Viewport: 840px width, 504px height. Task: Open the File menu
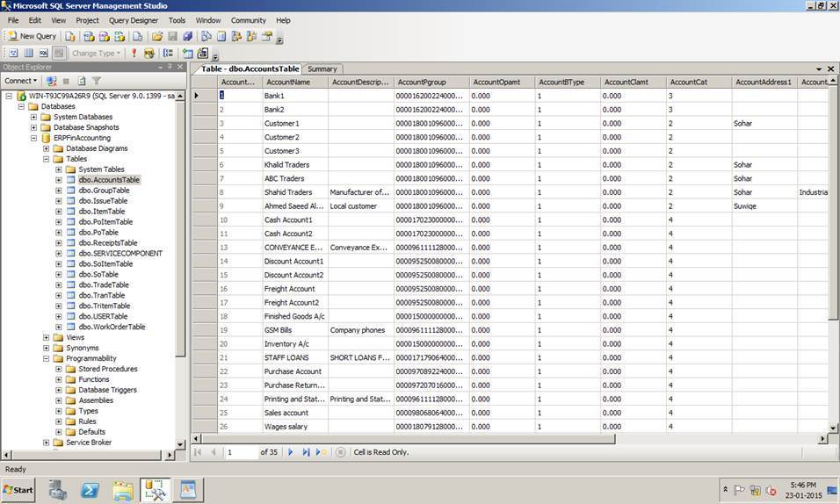tap(13, 20)
